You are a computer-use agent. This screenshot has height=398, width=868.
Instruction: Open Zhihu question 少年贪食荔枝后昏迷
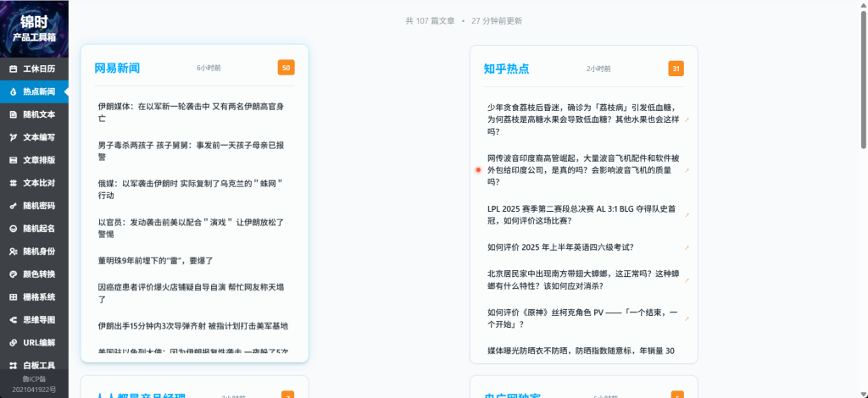(x=583, y=119)
